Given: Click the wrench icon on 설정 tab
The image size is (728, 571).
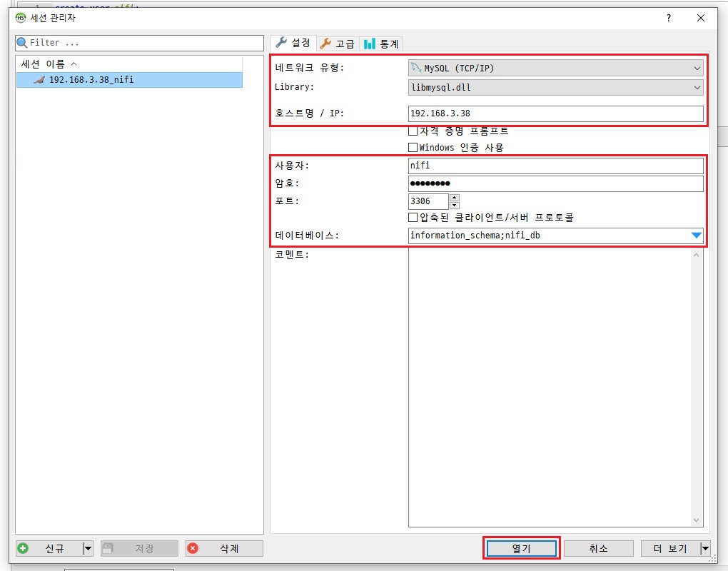Looking at the screenshot, I should pos(281,43).
